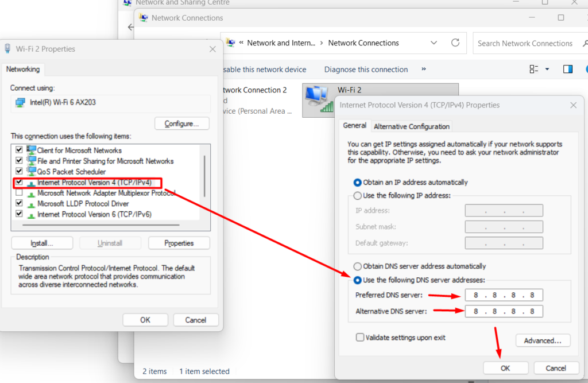Viewport: 588px width, 383px height.
Task: Click inside the Preferred DNS server field
Action: point(504,295)
